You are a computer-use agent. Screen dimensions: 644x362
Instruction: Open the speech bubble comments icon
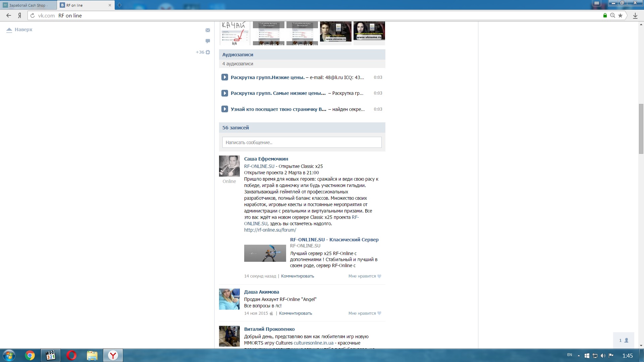pos(208,41)
